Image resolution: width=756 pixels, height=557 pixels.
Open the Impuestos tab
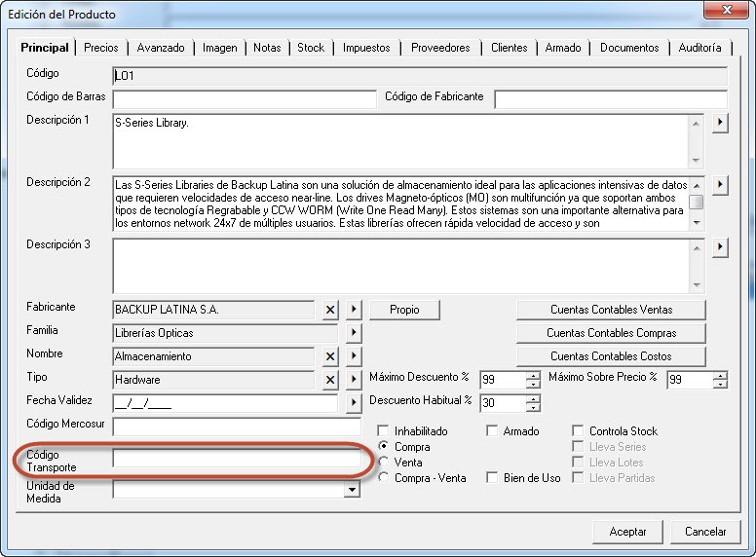(x=366, y=48)
